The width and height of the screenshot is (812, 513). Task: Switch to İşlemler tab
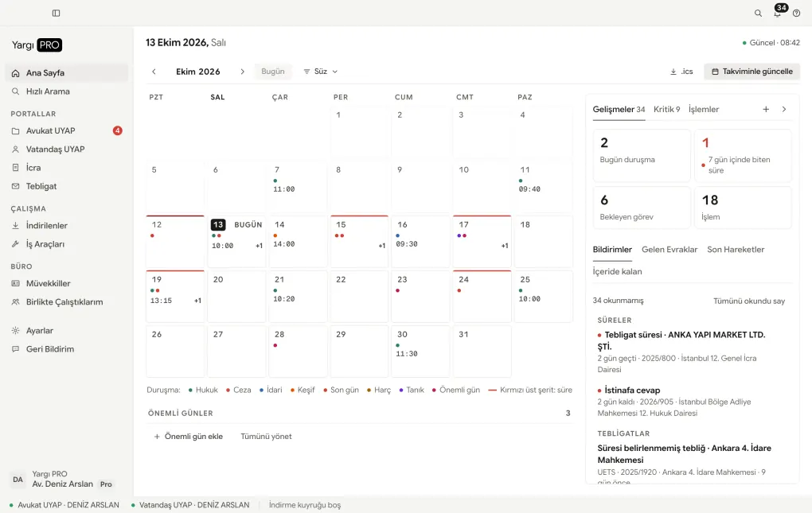tap(703, 109)
